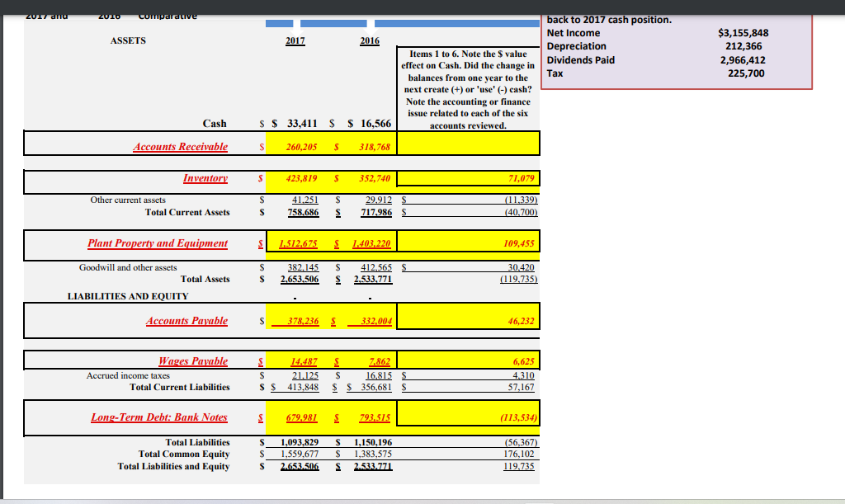This screenshot has height=504, width=845.
Task: Select the ASSETS section heading
Action: (128, 41)
